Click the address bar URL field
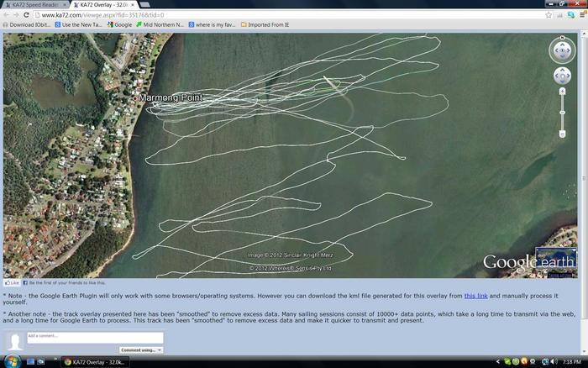Viewport: 588px width, 368px height. coord(252,15)
